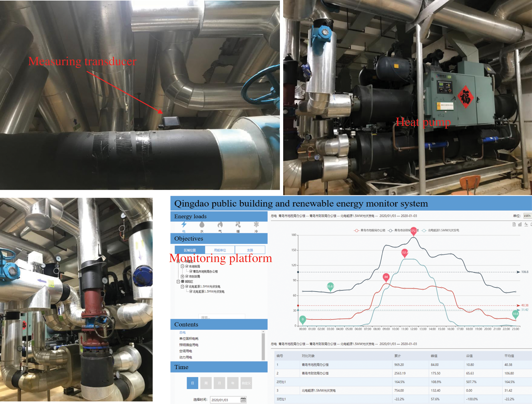Expand the 市财政局 tree node
This screenshot has height=404, width=532.
[x=182, y=276]
